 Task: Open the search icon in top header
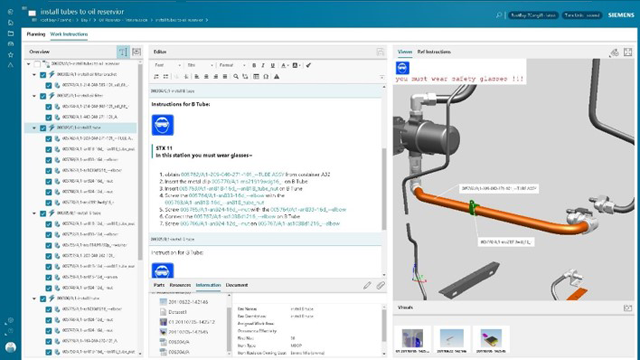tap(499, 15)
